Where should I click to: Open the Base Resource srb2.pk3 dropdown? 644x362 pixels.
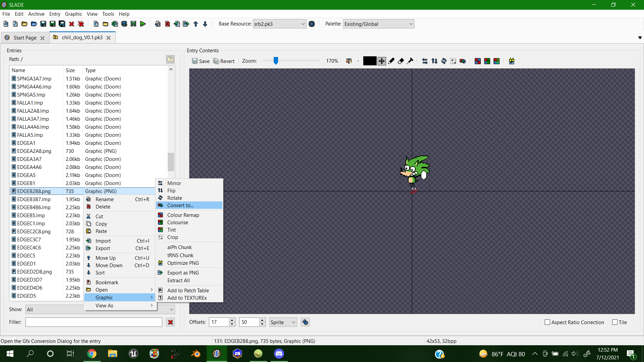[279, 24]
